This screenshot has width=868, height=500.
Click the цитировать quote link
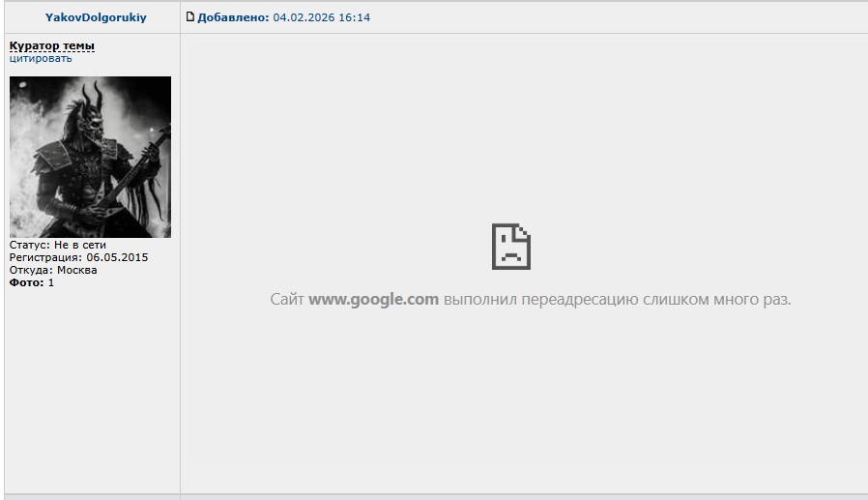tap(41, 58)
